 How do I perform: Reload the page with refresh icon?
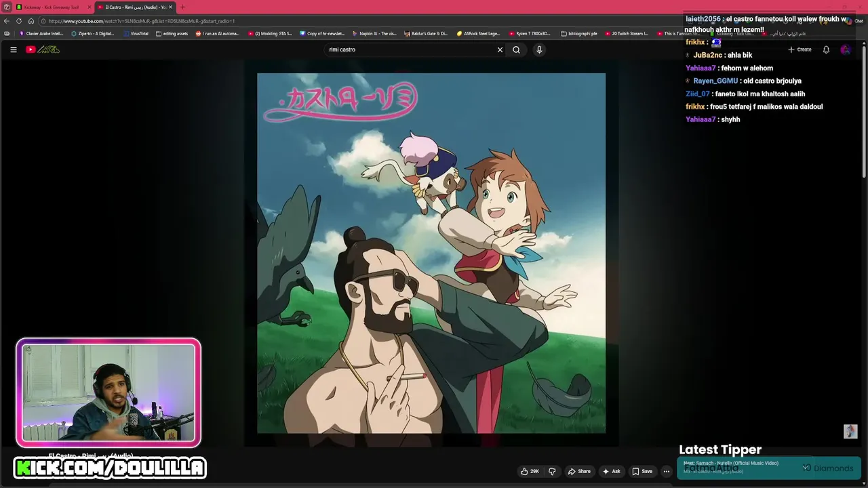pyautogui.click(x=19, y=21)
